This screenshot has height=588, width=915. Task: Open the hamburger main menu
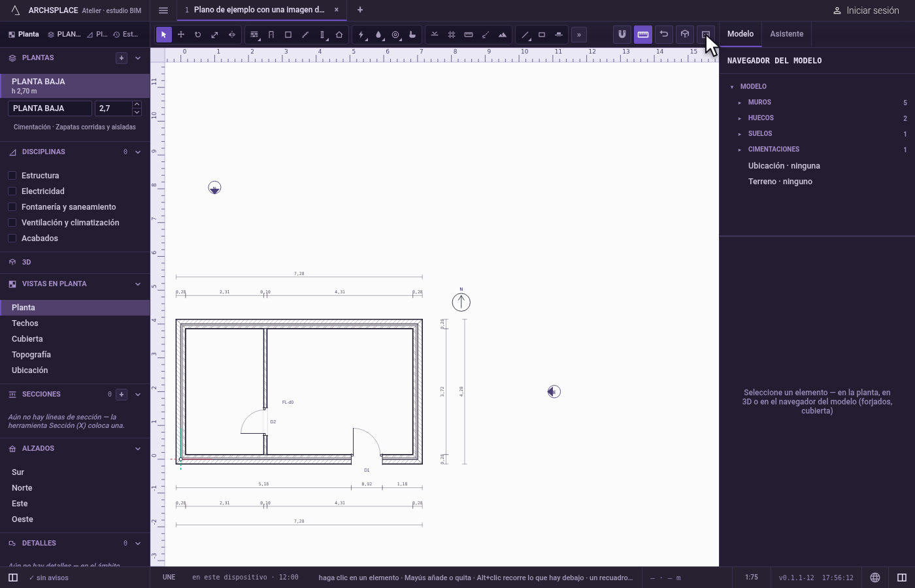click(x=163, y=10)
